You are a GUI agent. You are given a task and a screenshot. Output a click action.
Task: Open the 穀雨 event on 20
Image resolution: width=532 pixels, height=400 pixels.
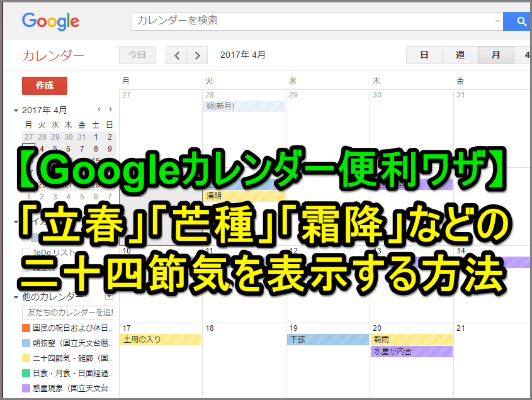tap(412, 340)
